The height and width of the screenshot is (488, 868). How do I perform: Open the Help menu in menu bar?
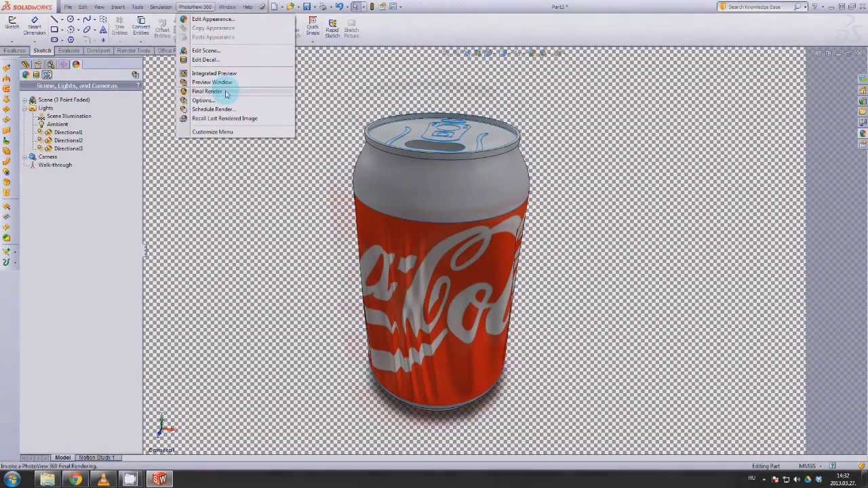(248, 7)
